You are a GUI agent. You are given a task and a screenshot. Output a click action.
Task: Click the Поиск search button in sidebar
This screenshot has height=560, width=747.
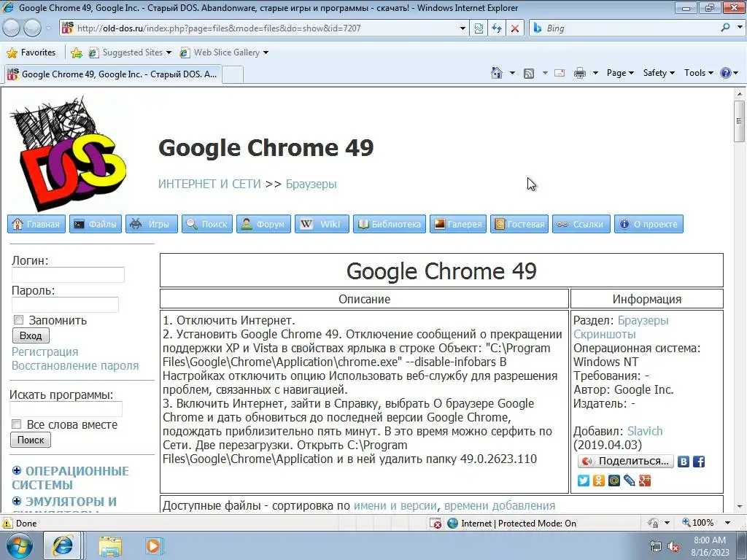click(x=31, y=440)
